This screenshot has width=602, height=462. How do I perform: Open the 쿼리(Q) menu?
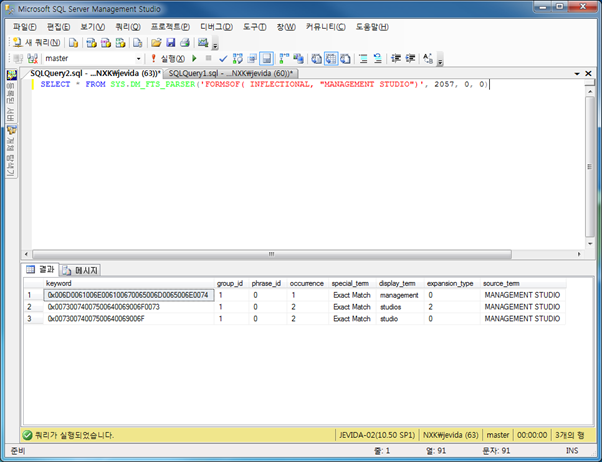pyautogui.click(x=128, y=27)
